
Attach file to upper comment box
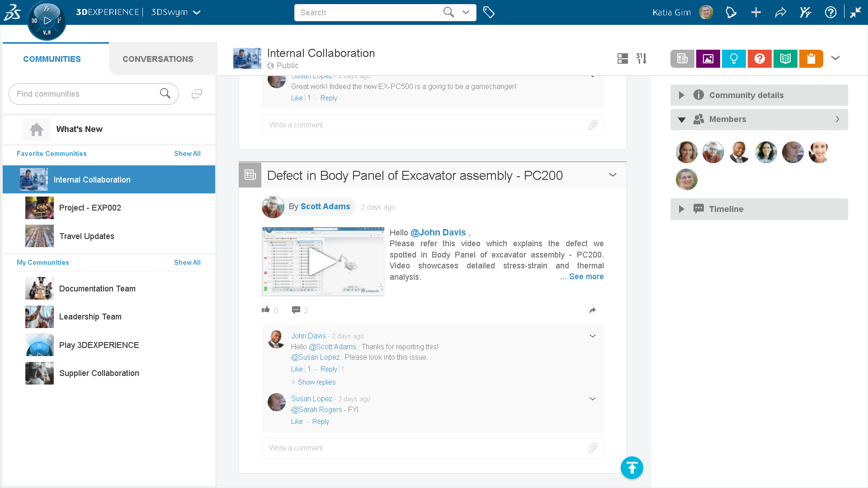593,125
